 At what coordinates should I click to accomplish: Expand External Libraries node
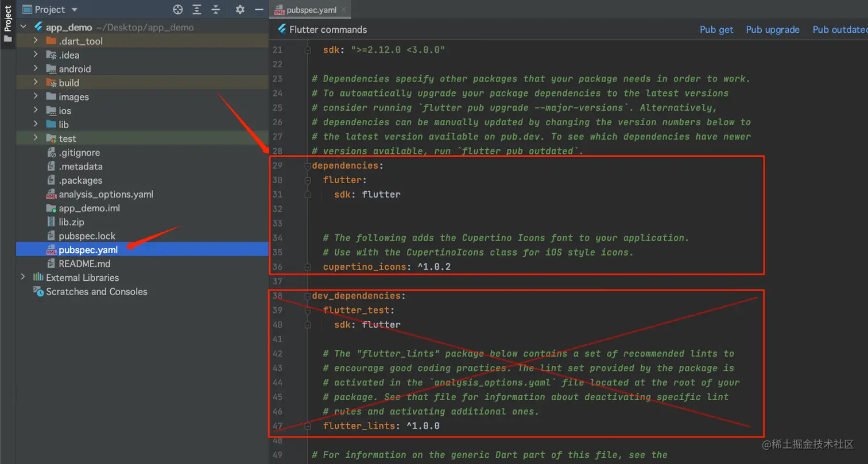(23, 277)
